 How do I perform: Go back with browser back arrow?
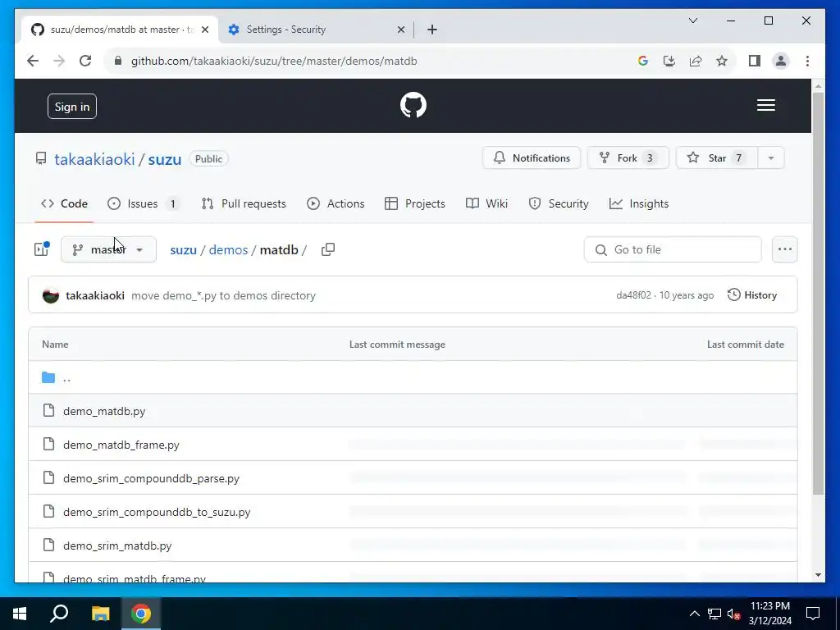click(33, 61)
